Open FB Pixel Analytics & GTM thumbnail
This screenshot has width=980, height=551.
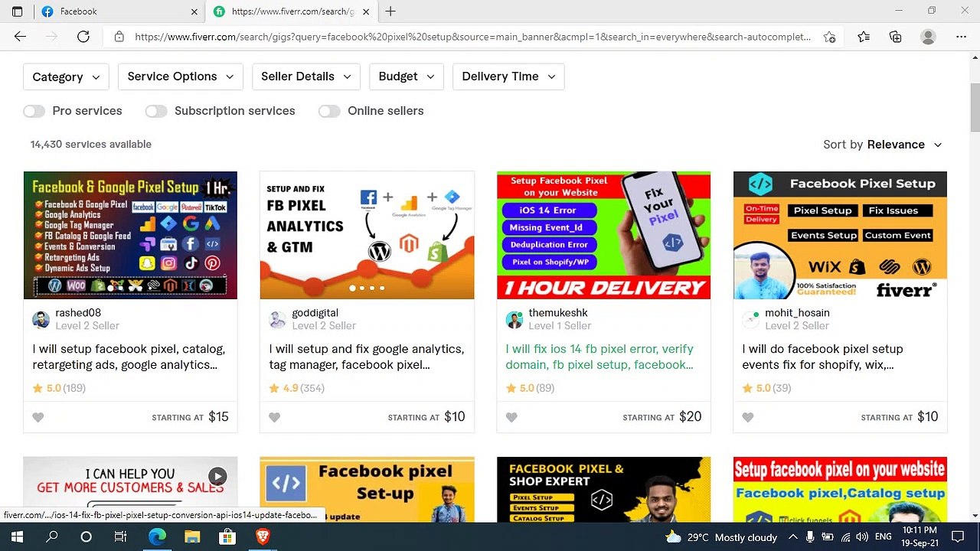(x=367, y=235)
